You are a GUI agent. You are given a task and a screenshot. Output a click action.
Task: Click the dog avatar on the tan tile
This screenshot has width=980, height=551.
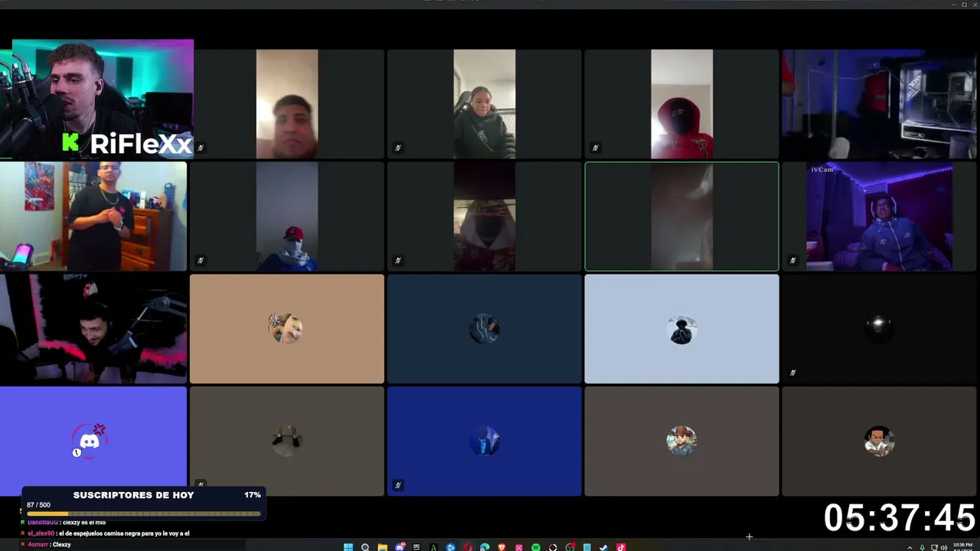coord(286,328)
